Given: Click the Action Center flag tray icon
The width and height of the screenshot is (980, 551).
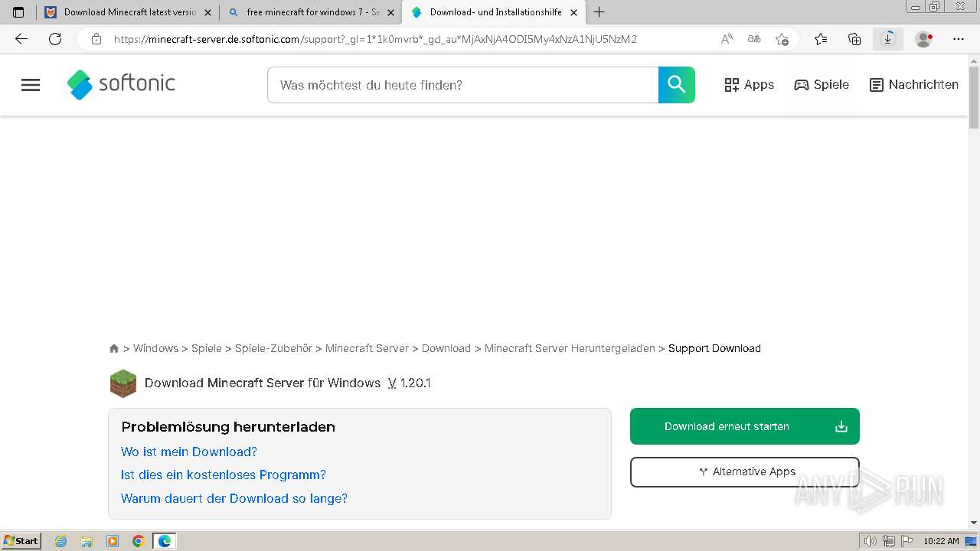Looking at the screenshot, I should coord(906,541).
